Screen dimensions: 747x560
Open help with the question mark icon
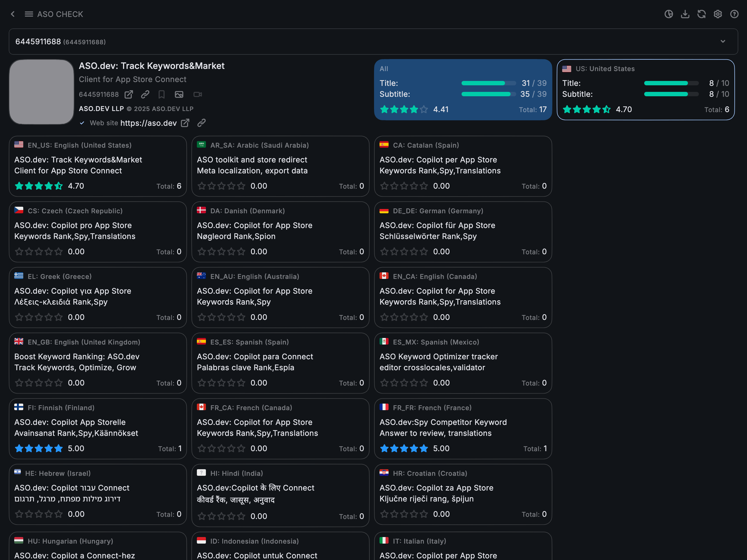[734, 14]
